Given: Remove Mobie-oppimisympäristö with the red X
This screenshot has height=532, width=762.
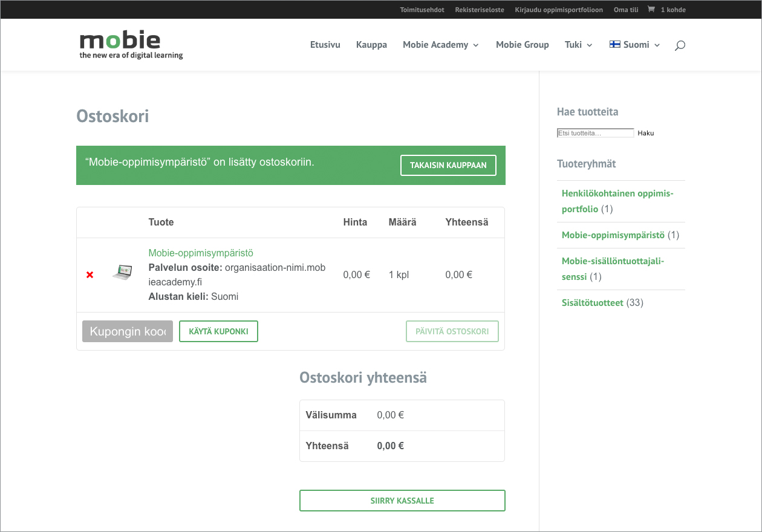Looking at the screenshot, I should pos(90,275).
